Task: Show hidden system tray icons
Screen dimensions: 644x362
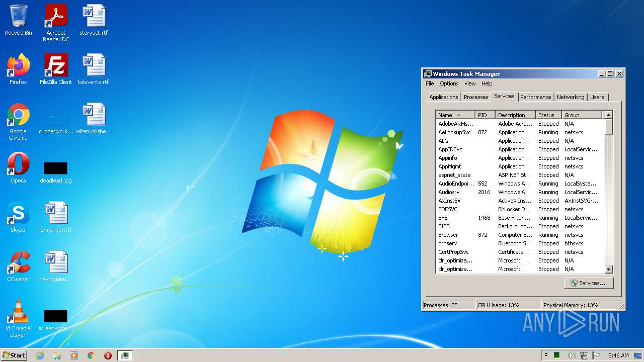Action: pyautogui.click(x=546, y=355)
